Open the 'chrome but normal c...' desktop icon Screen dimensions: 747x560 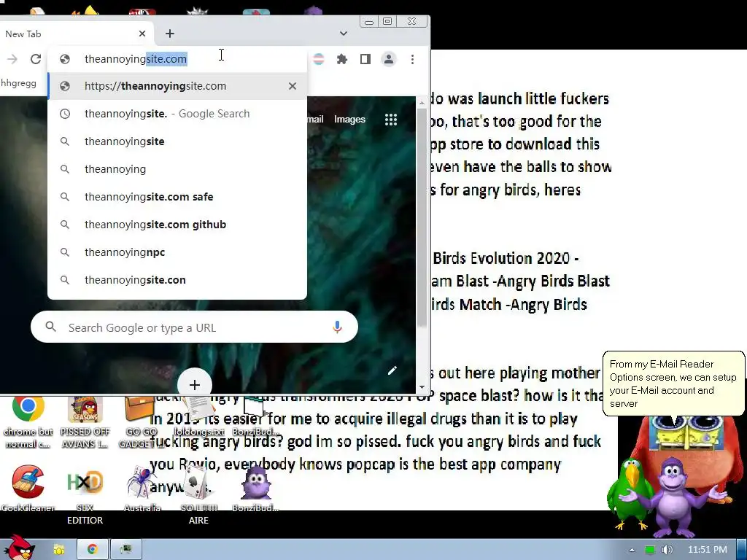(x=28, y=422)
